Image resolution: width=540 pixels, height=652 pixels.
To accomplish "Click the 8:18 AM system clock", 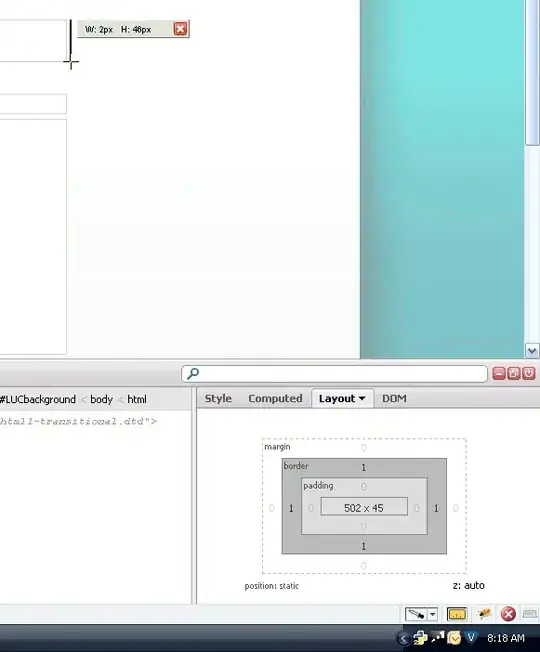I will click(505, 638).
